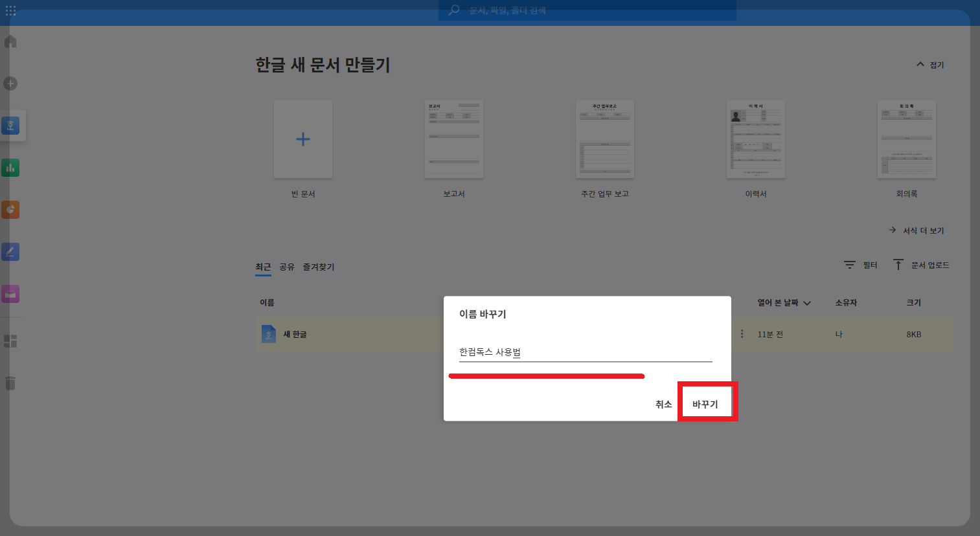Go to the Home sidebar icon
The height and width of the screenshot is (536, 980).
pyautogui.click(x=10, y=41)
